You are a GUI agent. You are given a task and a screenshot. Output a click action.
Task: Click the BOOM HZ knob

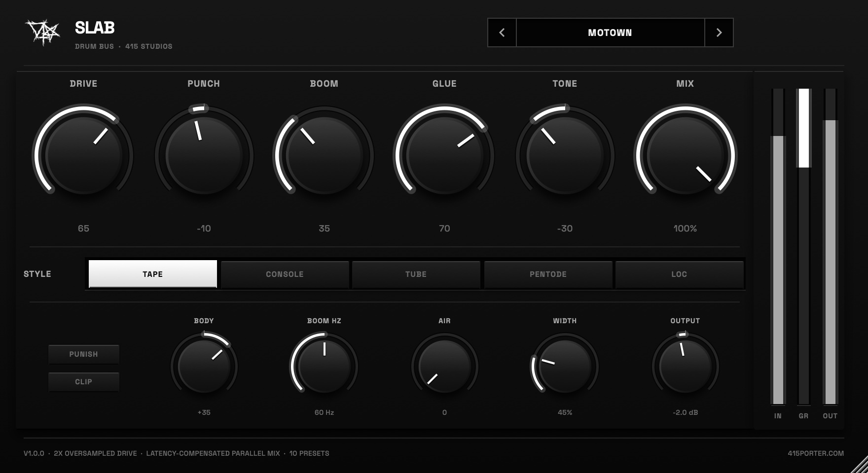click(x=324, y=367)
